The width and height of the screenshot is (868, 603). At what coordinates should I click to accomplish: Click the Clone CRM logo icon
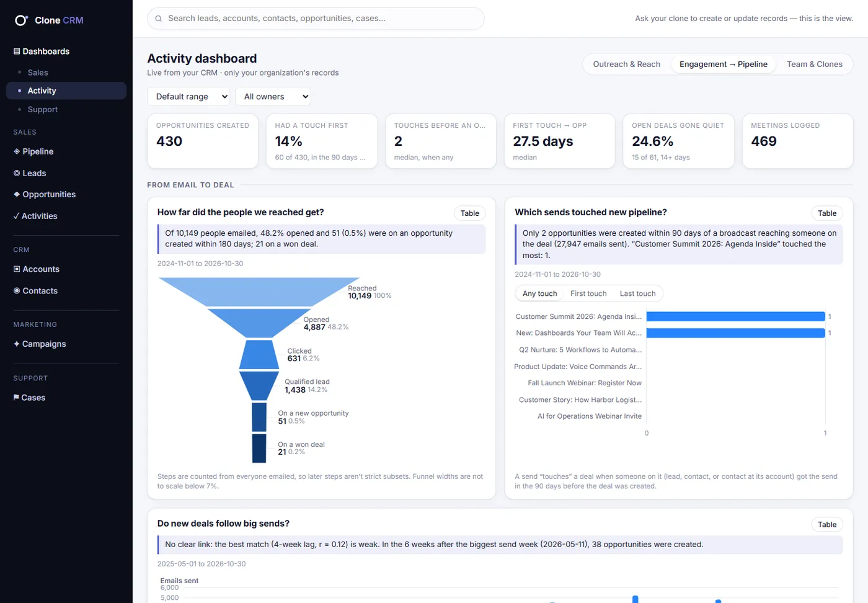(x=21, y=20)
